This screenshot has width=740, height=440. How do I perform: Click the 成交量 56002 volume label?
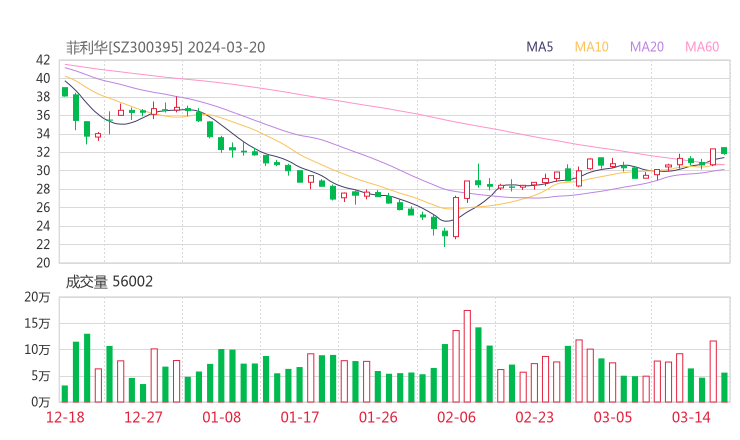point(109,282)
